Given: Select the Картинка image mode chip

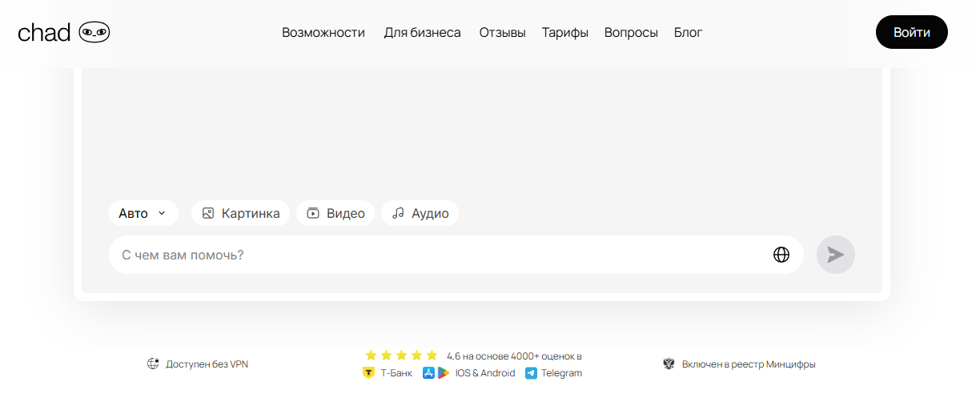Looking at the screenshot, I should click(240, 213).
